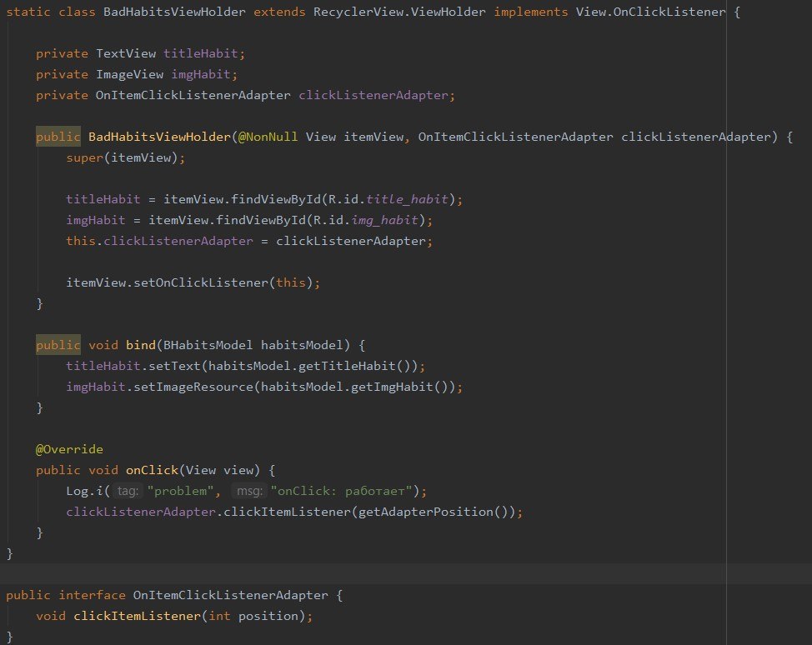The image size is (812, 645).
Task: Click 'titleHabit' in the private TextView field line
Action: [x=201, y=53]
